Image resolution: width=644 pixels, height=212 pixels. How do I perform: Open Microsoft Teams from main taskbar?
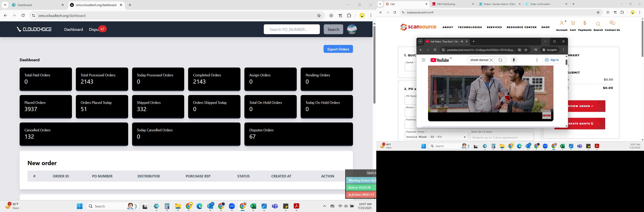[275, 206]
